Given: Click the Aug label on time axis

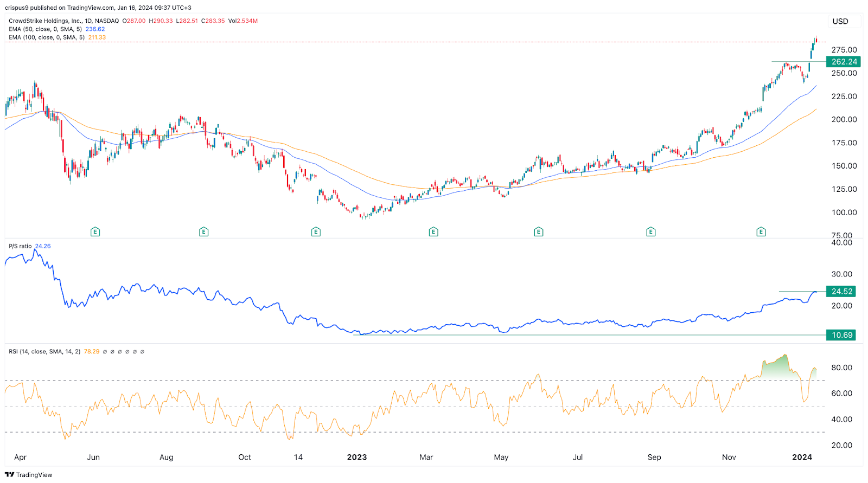Looking at the screenshot, I should [167, 457].
